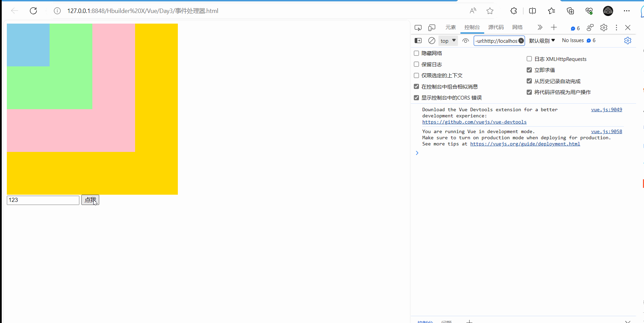This screenshot has width=644, height=323.
Task: Click the 点我 button
Action: point(90,200)
